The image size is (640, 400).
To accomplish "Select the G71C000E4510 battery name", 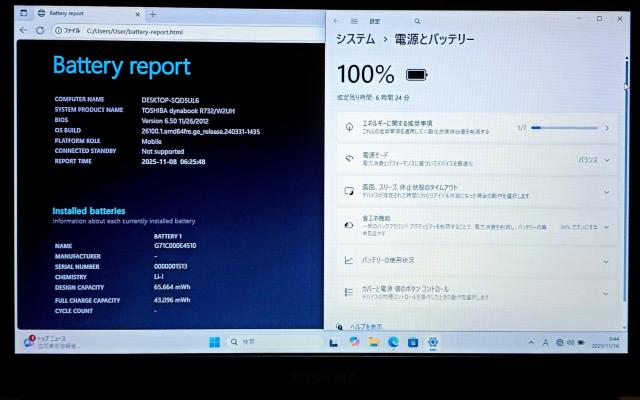I will pyautogui.click(x=175, y=246).
